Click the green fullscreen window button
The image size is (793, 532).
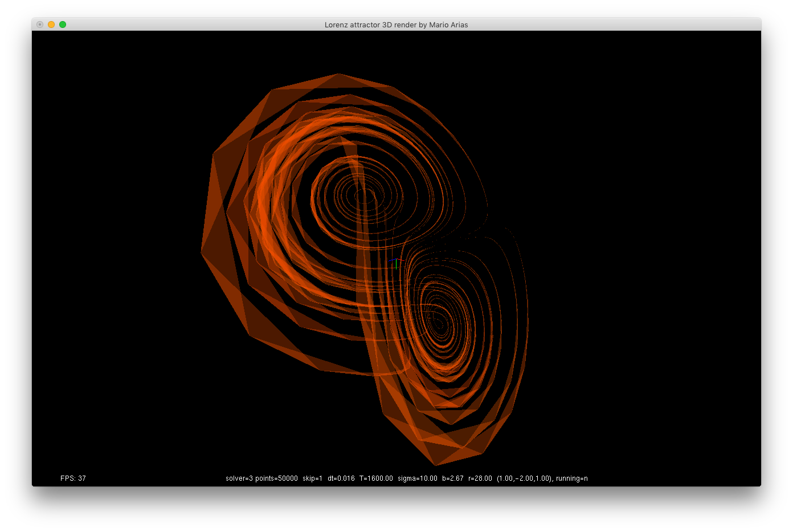click(x=63, y=24)
